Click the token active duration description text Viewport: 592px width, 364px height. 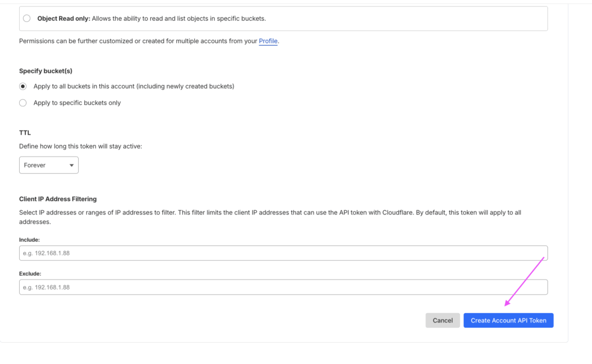(x=80, y=147)
